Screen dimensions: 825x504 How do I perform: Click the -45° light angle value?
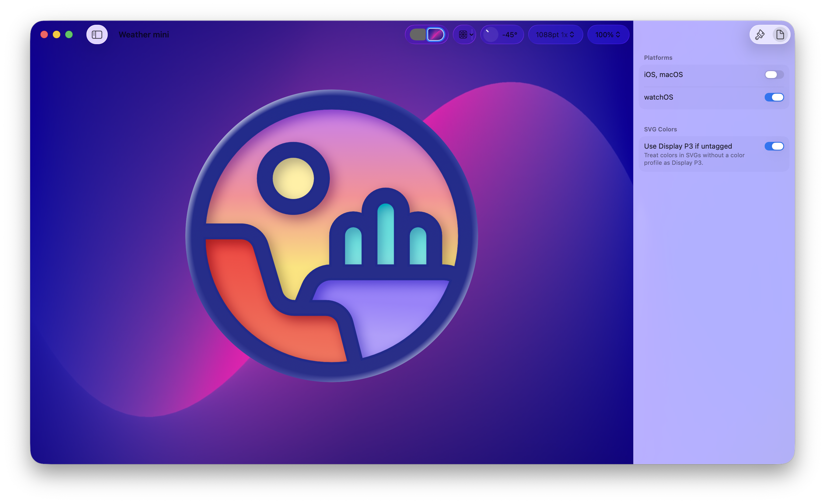(x=510, y=34)
